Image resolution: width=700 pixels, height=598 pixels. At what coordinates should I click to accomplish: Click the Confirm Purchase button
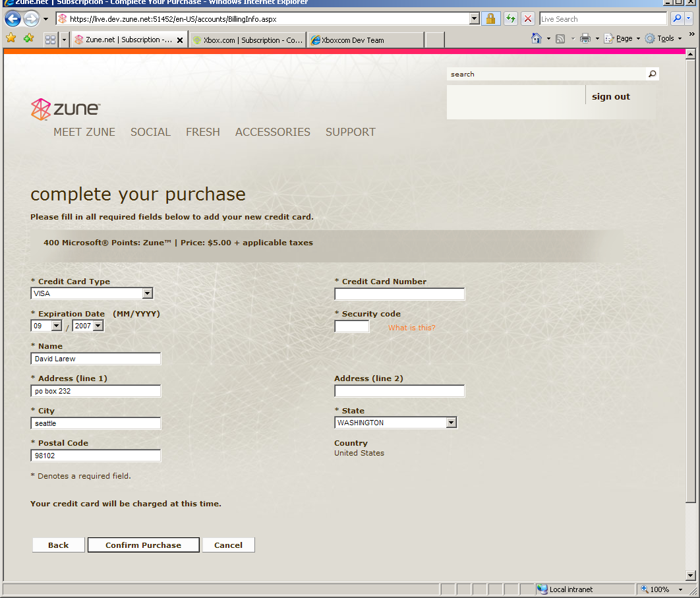(143, 545)
